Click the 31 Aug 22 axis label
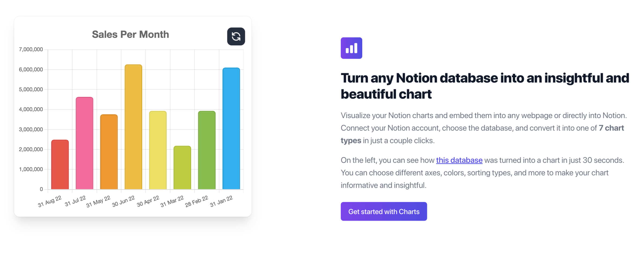This screenshot has height=255, width=644. (50, 202)
